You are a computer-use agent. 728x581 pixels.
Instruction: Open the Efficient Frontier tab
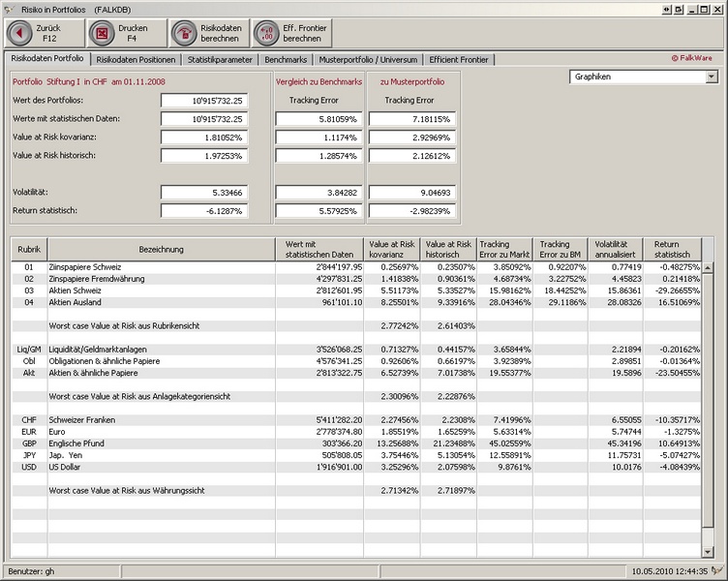[459, 59]
